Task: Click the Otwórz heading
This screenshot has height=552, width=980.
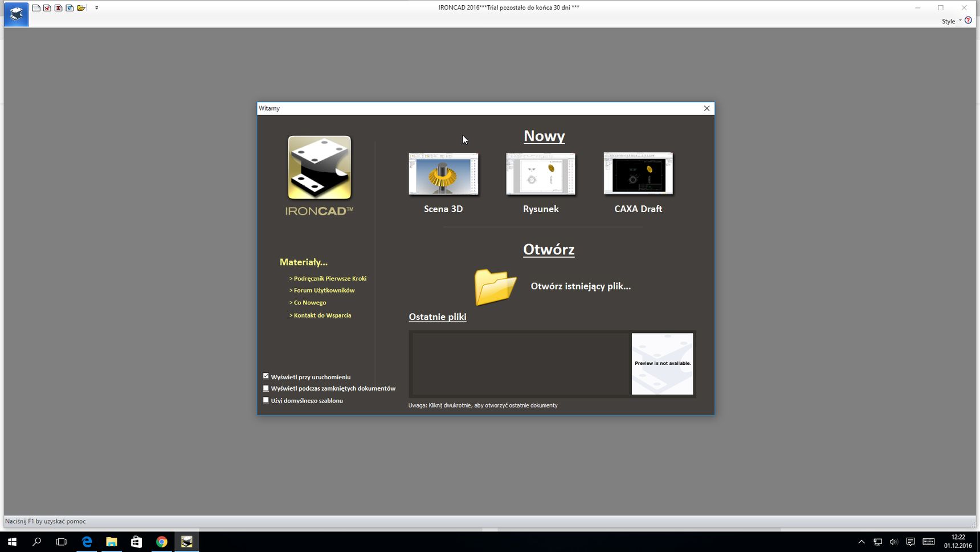Action: pyautogui.click(x=549, y=249)
